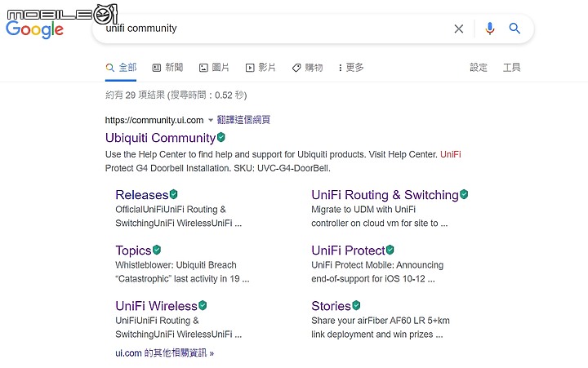588x368 pixels.
Task: Switch to the 圖片 (Images) tab
Action: [x=214, y=68]
